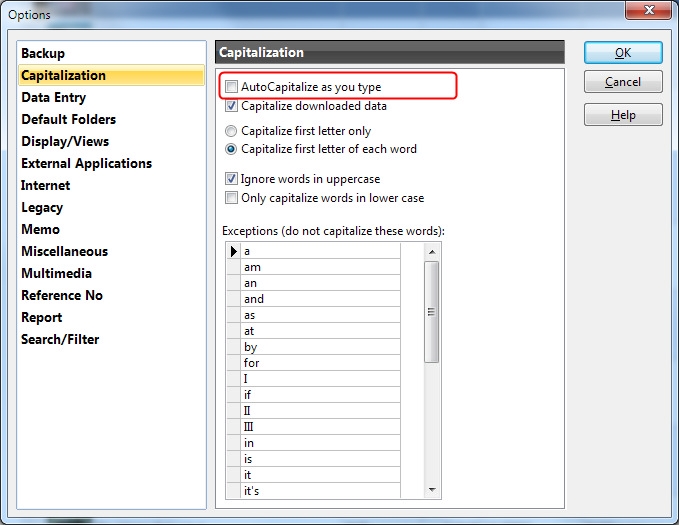
Task: Show the Multimedia options page
Action: 57,273
